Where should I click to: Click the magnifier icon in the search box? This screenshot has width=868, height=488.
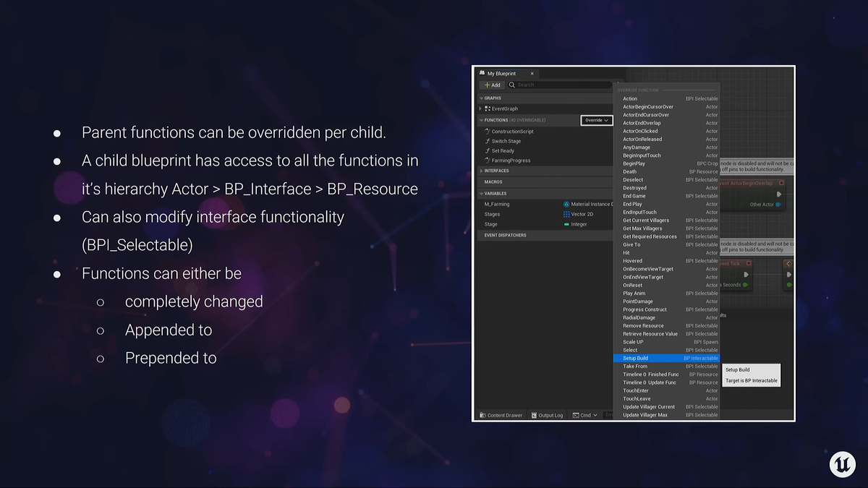[511, 85]
